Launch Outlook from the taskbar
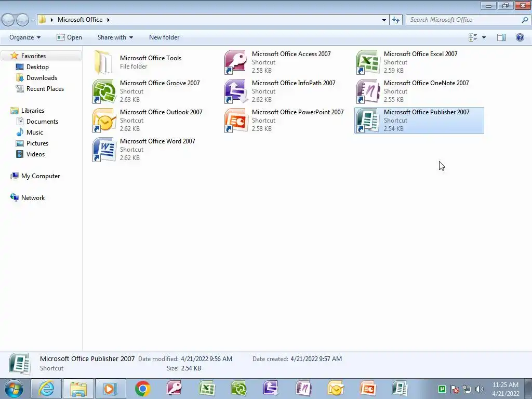Screen dimensions: 532x399 [335, 389]
